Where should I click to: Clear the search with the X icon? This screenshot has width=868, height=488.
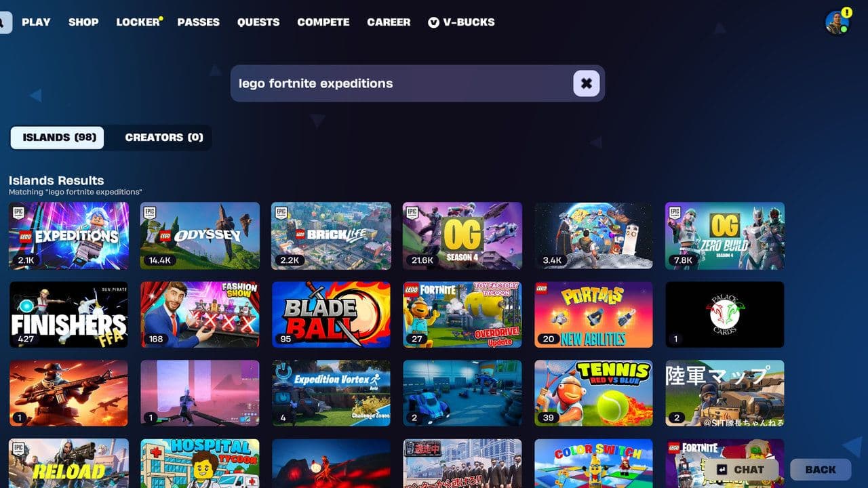[x=587, y=83]
